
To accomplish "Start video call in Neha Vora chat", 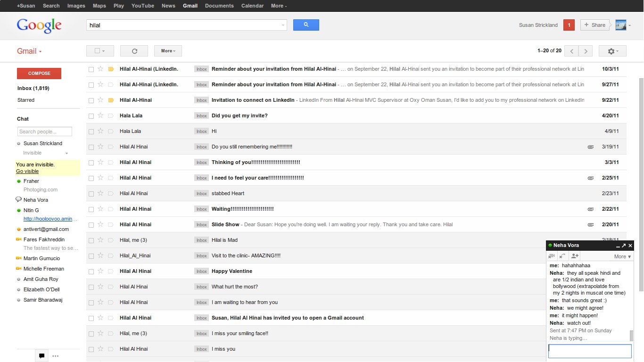I will (552, 256).
